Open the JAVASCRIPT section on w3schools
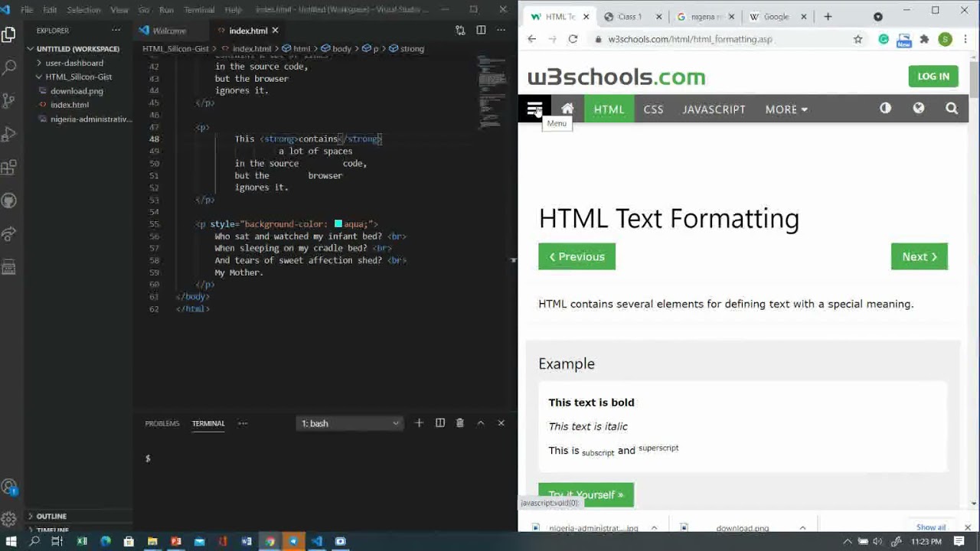 pos(714,109)
